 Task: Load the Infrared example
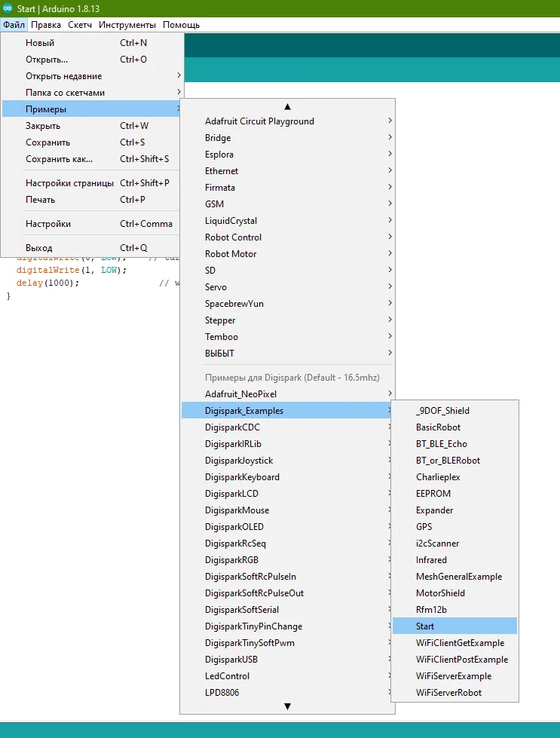pos(455,560)
